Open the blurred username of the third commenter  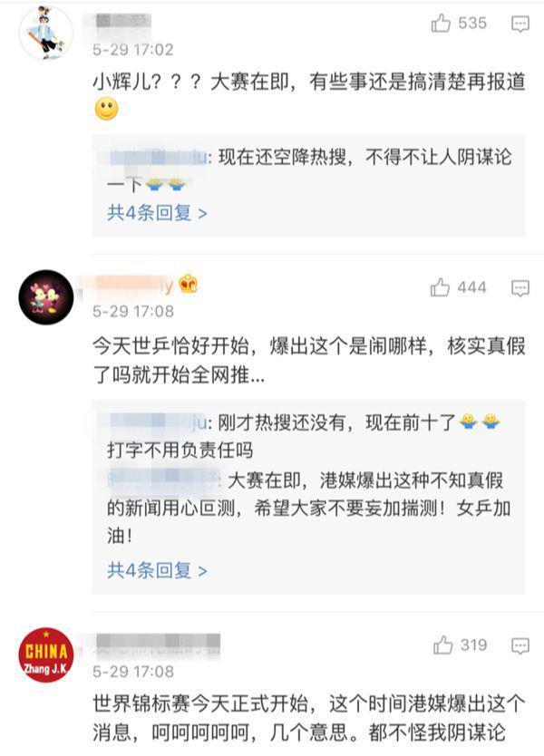pos(157,644)
